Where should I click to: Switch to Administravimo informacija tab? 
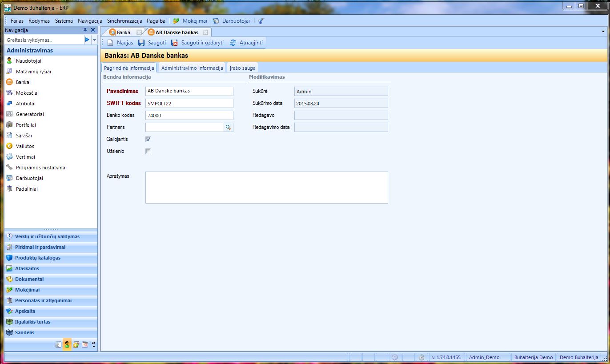pyautogui.click(x=192, y=68)
